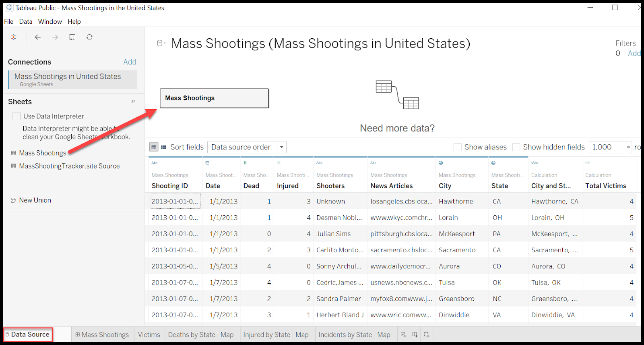This screenshot has width=644, height=345.
Task: Go back with the left arrow icon
Action: tap(38, 37)
